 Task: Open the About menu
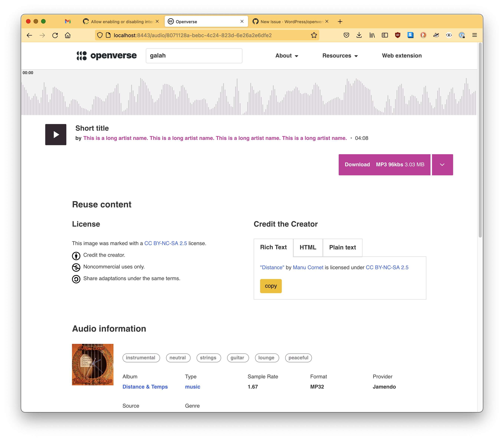pos(286,56)
